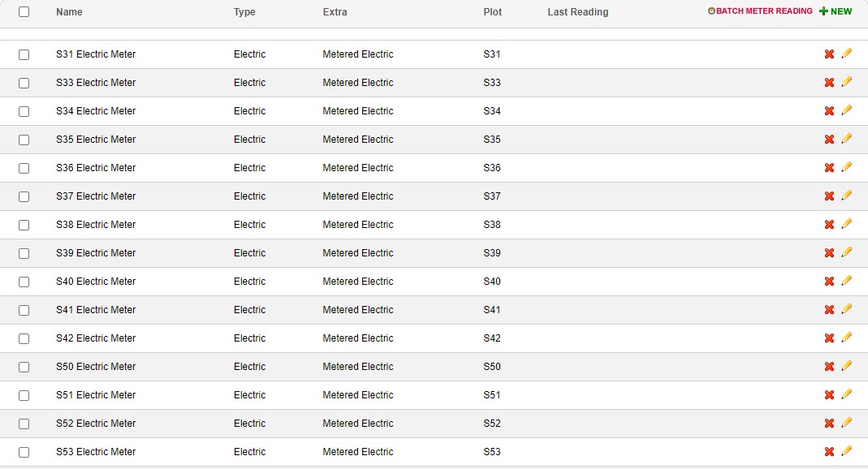Toggle the select-all checkbox in the header
The height and width of the screenshot is (469, 868).
(24, 12)
